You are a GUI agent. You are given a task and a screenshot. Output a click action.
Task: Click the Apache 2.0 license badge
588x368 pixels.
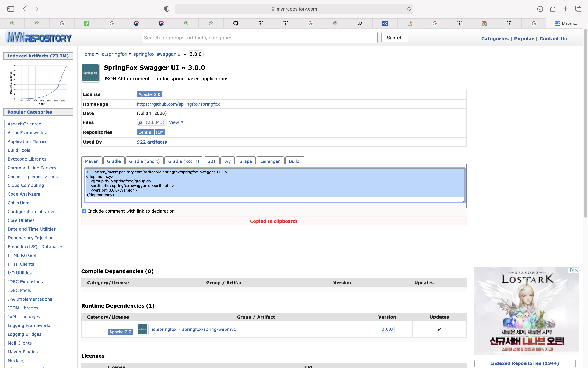click(x=149, y=94)
